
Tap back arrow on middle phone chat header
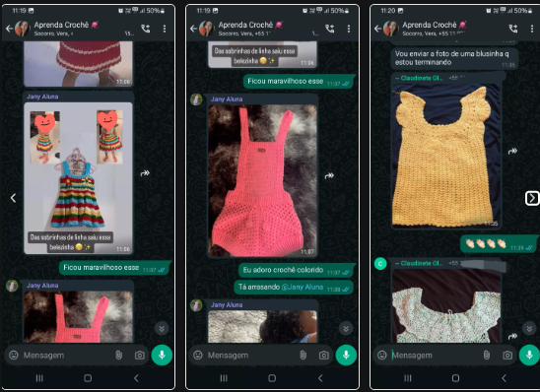click(193, 29)
